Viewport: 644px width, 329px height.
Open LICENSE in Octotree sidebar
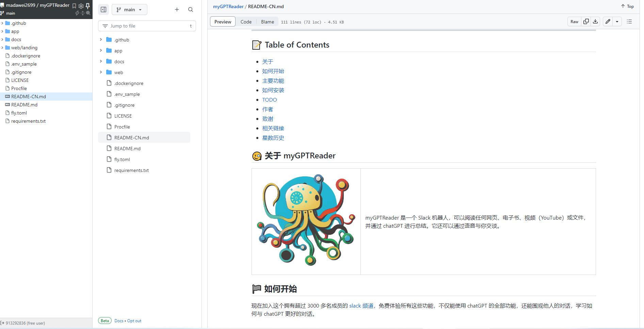20,80
